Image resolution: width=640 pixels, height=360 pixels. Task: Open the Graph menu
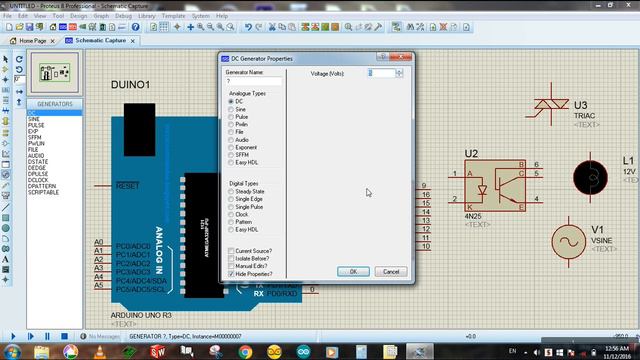point(101,16)
